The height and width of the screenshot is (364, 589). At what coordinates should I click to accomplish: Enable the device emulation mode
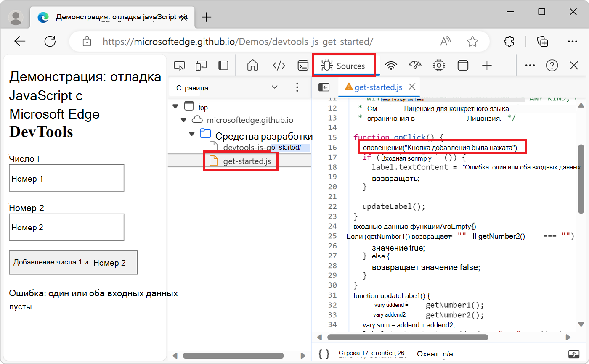[x=201, y=65]
